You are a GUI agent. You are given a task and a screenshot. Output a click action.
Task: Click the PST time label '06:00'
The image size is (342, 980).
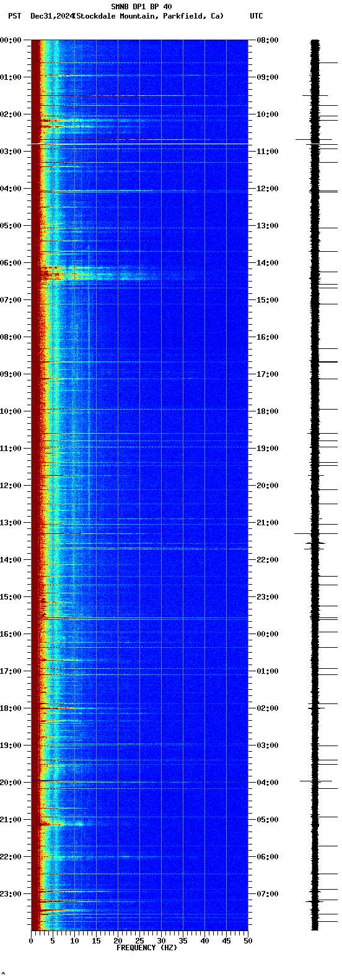tap(11, 263)
